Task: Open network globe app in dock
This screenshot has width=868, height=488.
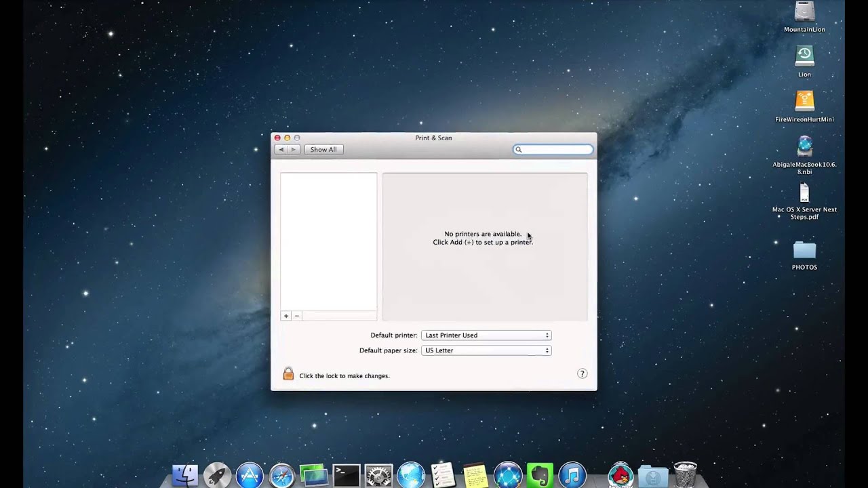Action: (508, 475)
